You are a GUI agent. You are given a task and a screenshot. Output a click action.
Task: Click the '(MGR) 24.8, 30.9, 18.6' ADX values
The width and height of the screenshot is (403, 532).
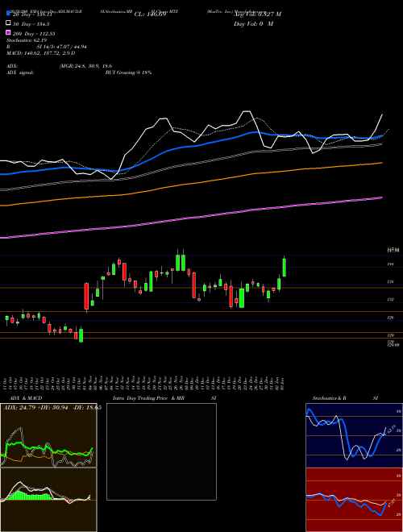pos(85,66)
